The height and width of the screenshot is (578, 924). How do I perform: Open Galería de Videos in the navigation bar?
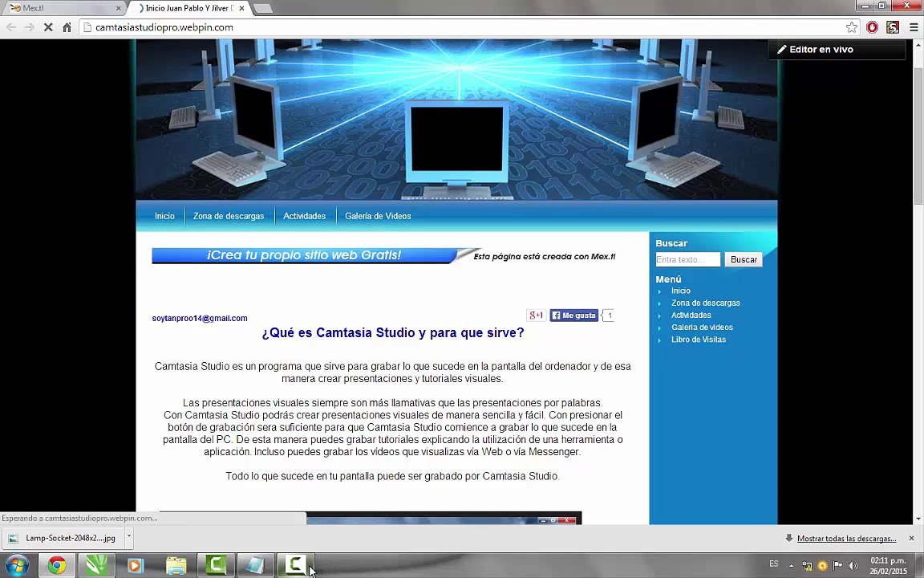pyautogui.click(x=378, y=216)
